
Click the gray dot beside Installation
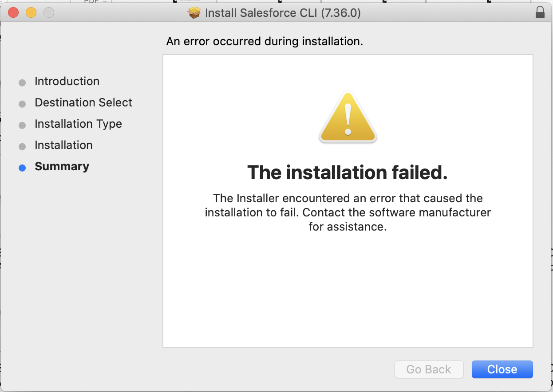pyautogui.click(x=22, y=146)
